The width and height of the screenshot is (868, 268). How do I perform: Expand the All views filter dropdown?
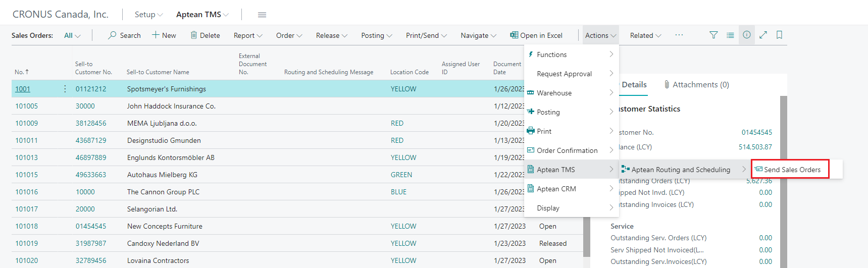coord(72,35)
